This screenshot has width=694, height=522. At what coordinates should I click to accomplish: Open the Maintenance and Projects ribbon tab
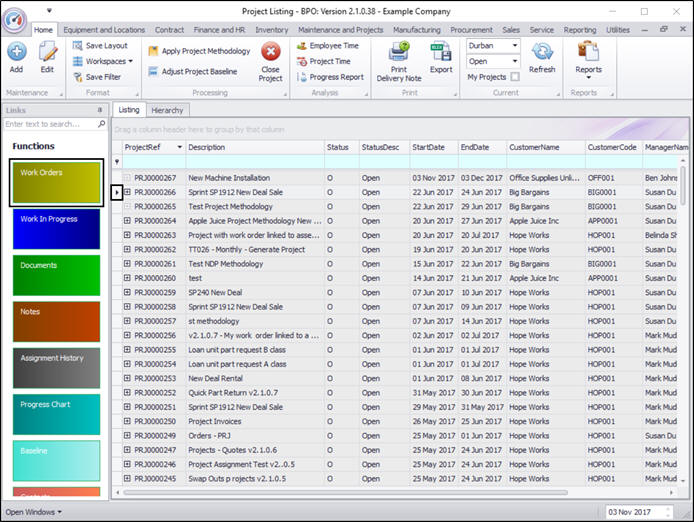(340, 30)
